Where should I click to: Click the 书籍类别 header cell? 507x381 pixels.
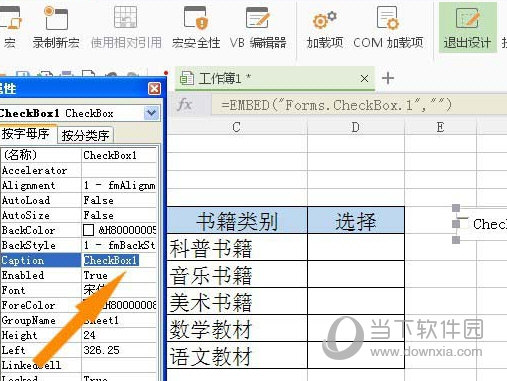pos(237,220)
